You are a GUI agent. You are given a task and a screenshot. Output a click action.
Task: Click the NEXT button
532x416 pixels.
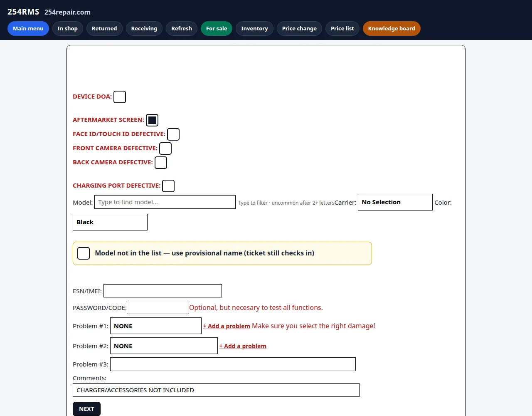tap(86, 409)
